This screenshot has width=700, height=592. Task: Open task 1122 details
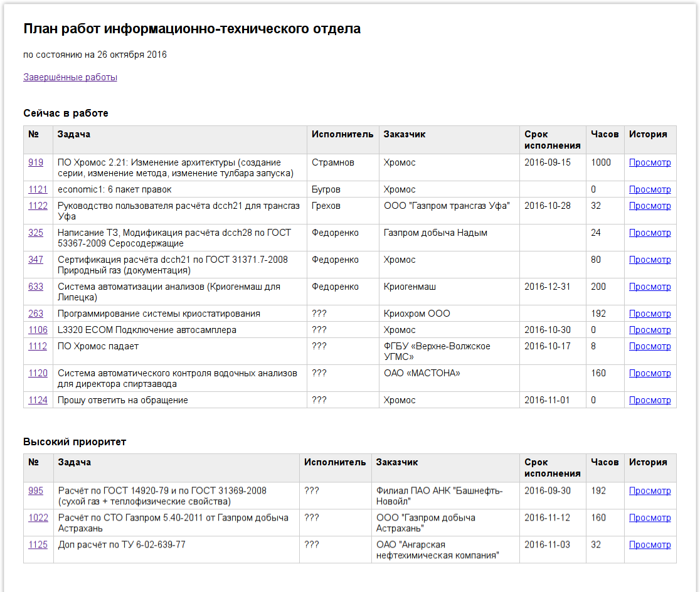click(x=38, y=206)
